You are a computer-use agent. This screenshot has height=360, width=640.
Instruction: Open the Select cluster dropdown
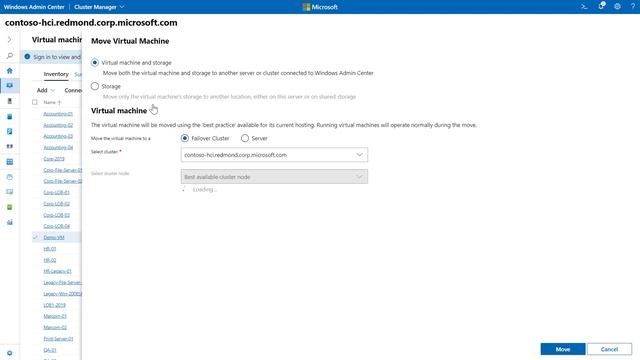274,155
